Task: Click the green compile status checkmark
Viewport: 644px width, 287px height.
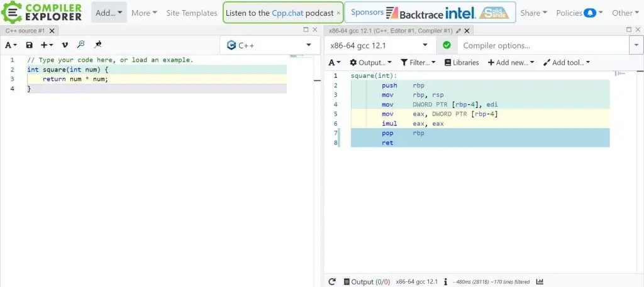Action: click(x=447, y=45)
